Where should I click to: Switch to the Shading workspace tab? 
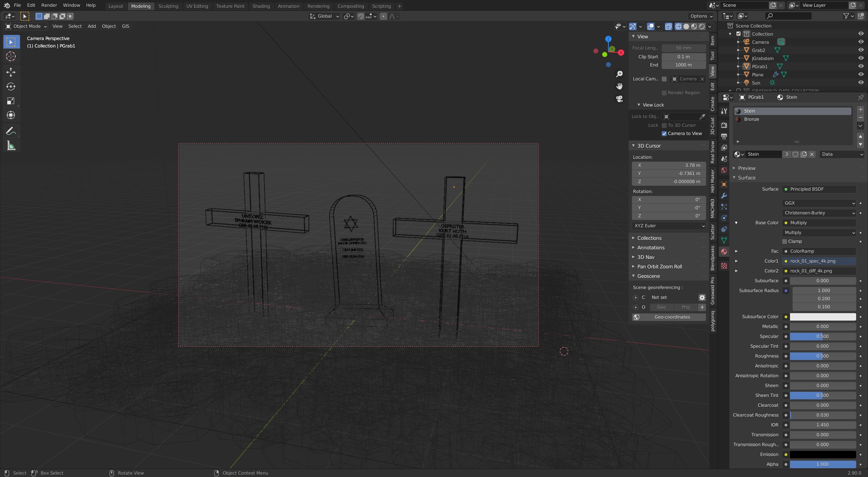point(261,6)
